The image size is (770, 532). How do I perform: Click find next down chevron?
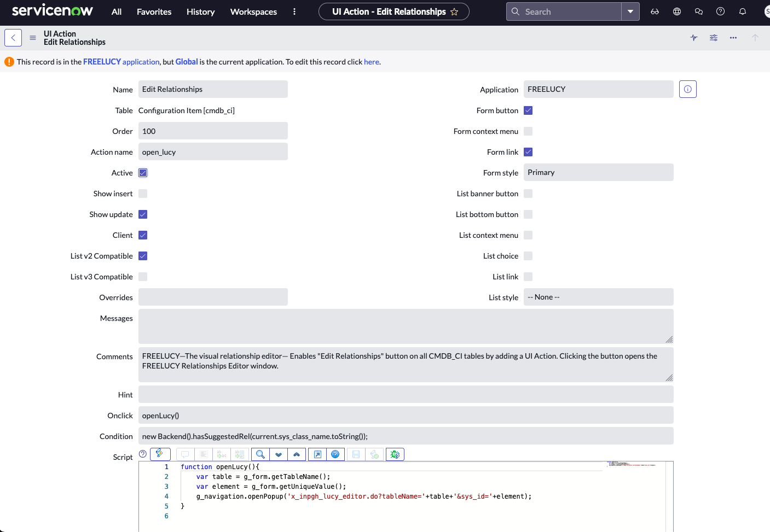point(279,454)
